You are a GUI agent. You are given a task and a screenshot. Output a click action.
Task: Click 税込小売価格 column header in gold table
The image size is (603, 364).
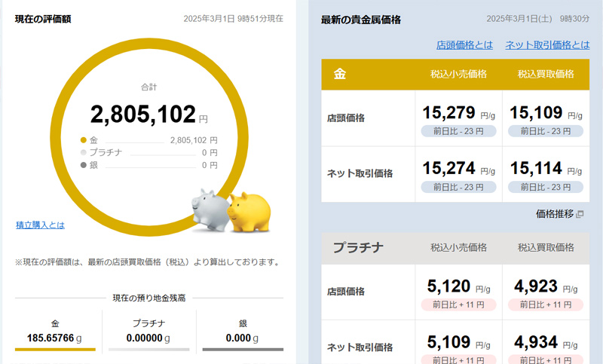[x=458, y=74]
